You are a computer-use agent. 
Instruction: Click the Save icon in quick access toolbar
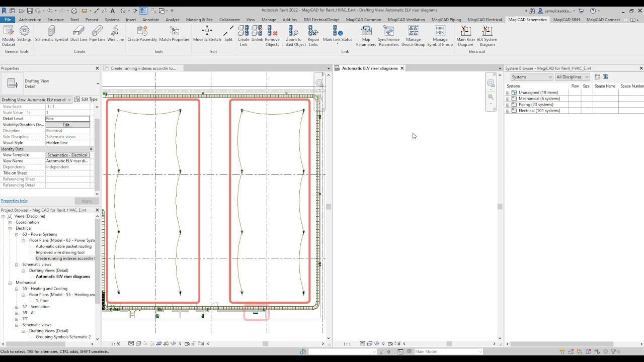[x=30, y=11]
